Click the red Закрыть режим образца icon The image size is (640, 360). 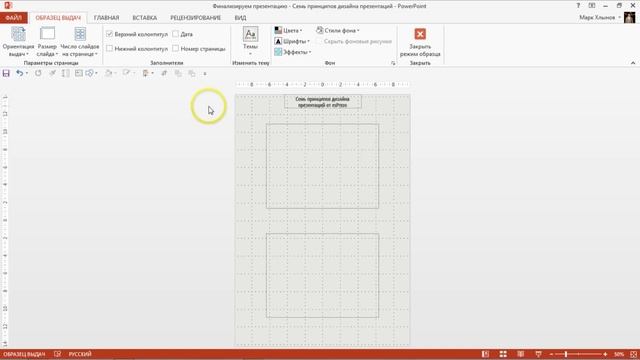tap(420, 34)
